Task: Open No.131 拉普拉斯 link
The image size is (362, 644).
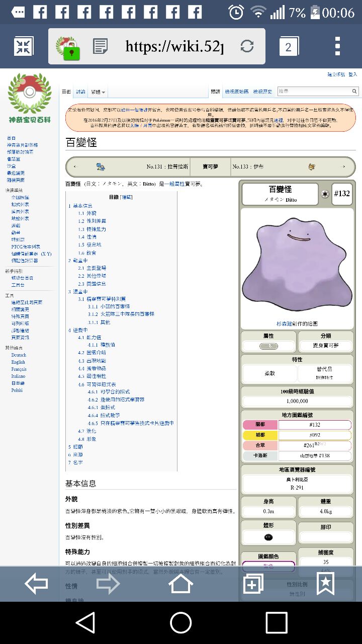Action: (x=167, y=167)
